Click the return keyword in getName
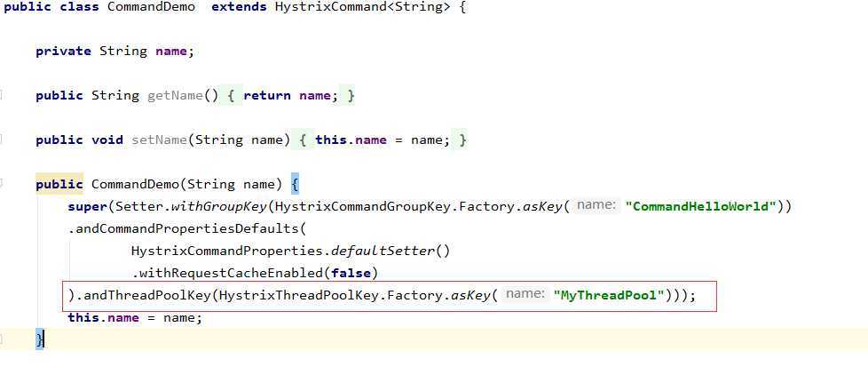Screen dimensions: 868x375 tap(267, 95)
